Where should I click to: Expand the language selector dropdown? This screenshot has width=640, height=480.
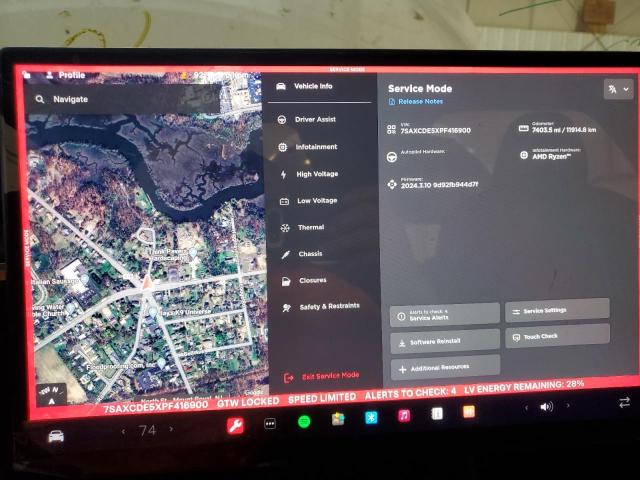click(x=618, y=89)
